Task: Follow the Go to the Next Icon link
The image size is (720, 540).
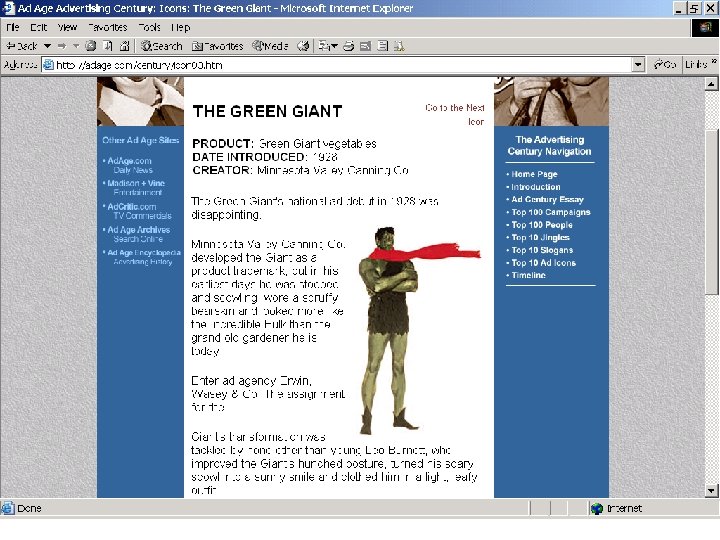Action: (455, 114)
